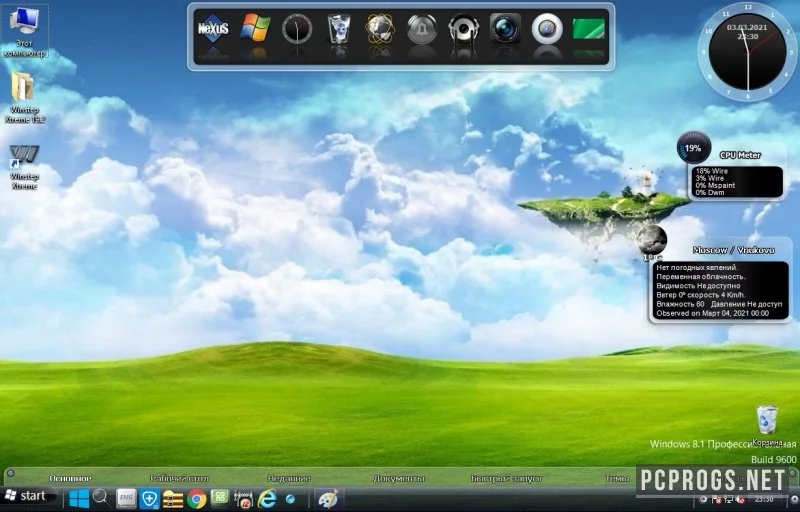Click the shelf's top-left round button

point(10,473)
